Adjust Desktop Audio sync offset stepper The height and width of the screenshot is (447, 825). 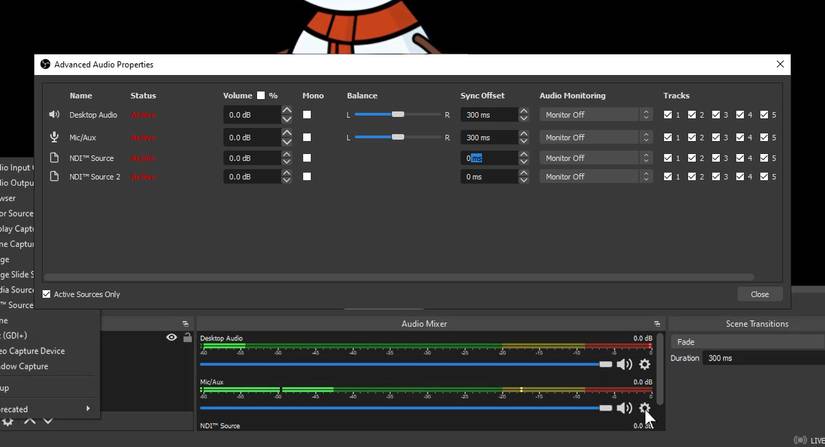pos(524,115)
